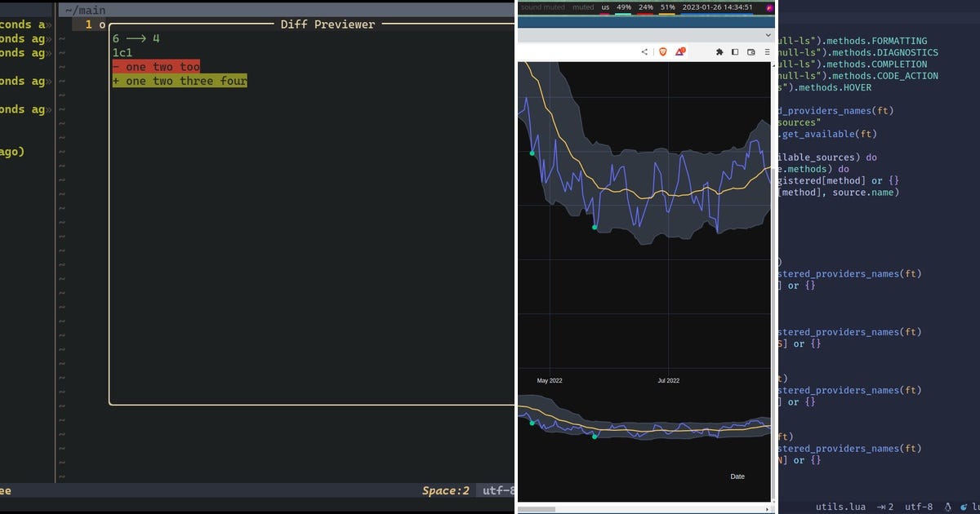Toggle the 'us' keyboard layout indicator
This screenshot has height=514, width=980.
pos(606,7)
